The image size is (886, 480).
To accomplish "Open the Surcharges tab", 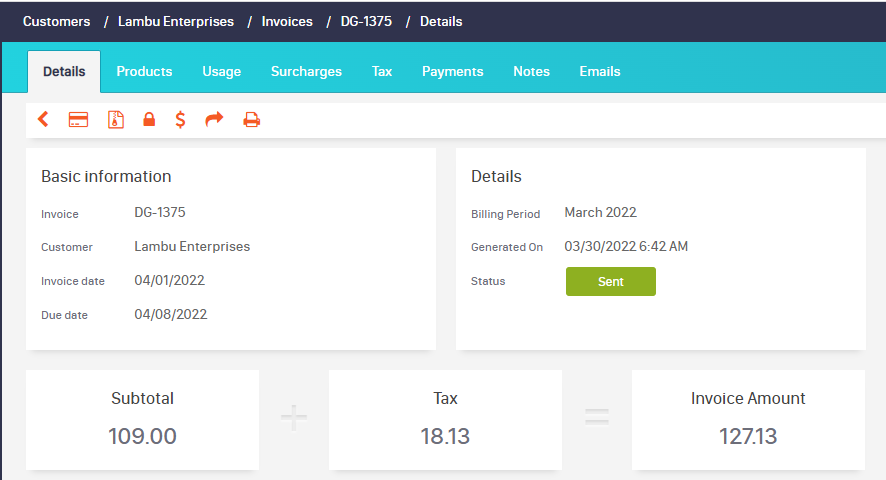I will [306, 72].
